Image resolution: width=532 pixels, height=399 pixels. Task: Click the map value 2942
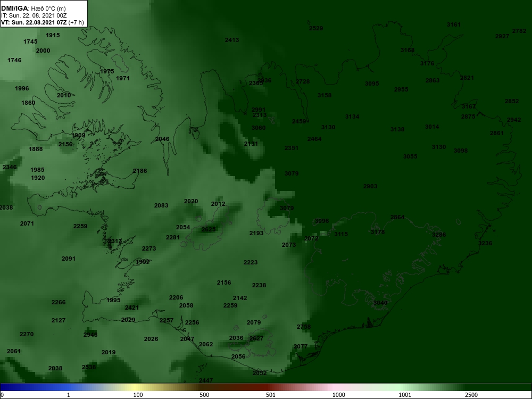click(514, 120)
